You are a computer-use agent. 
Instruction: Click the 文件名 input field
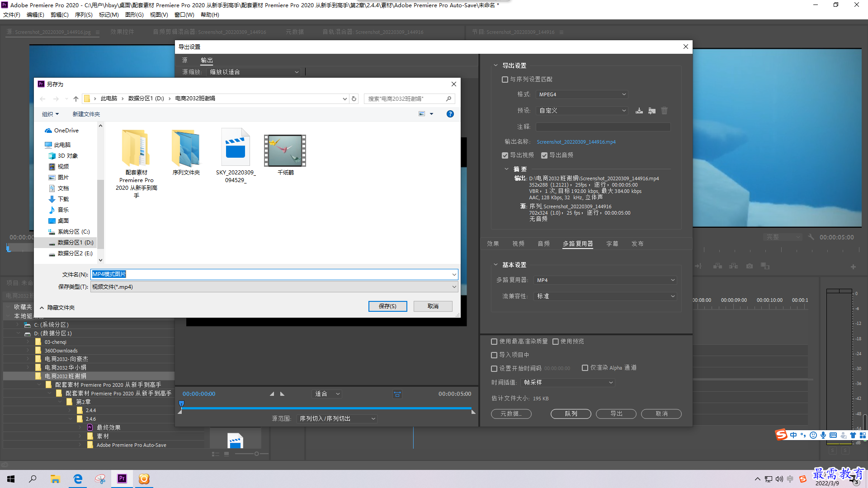pos(274,274)
